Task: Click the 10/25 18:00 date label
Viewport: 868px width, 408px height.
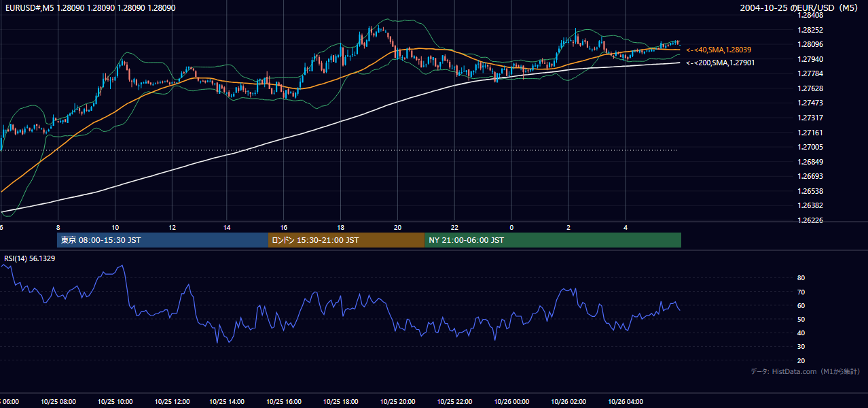Action: pyautogui.click(x=341, y=401)
